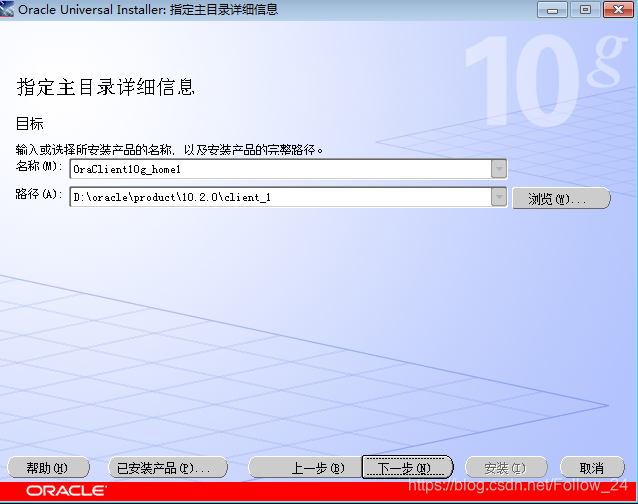
Task: Click the greyed 安装(I) install button
Action: [x=506, y=467]
